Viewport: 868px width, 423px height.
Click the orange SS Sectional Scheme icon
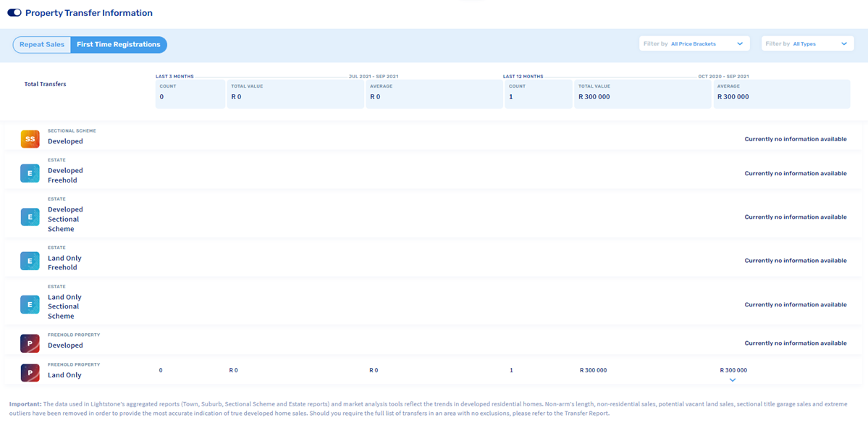(30, 138)
